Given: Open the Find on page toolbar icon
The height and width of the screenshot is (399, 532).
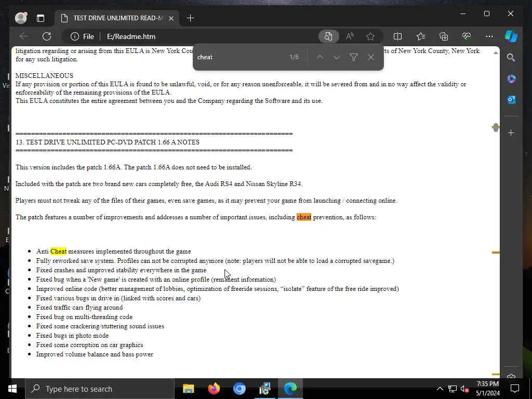Looking at the screenshot, I should pos(328,36).
